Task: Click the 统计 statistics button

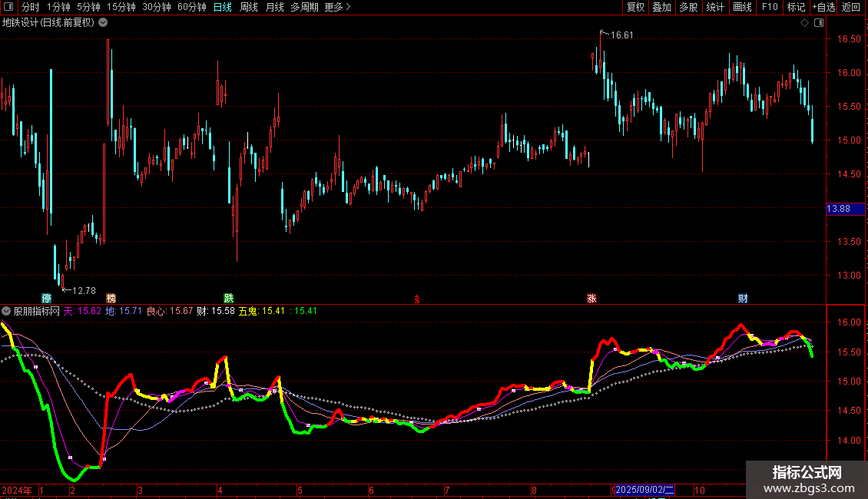Action: click(x=715, y=7)
